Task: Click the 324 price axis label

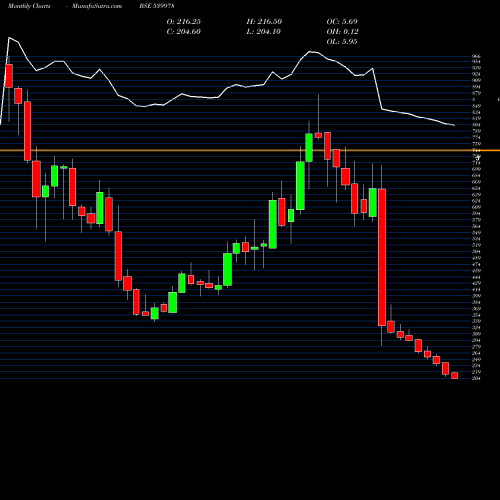Action: click(x=476, y=328)
